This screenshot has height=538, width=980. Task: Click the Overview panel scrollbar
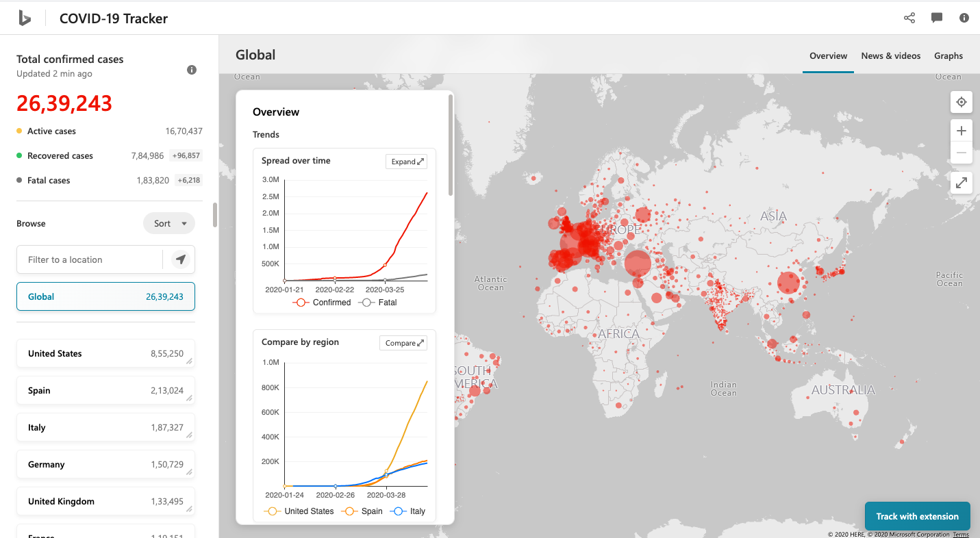click(451, 145)
